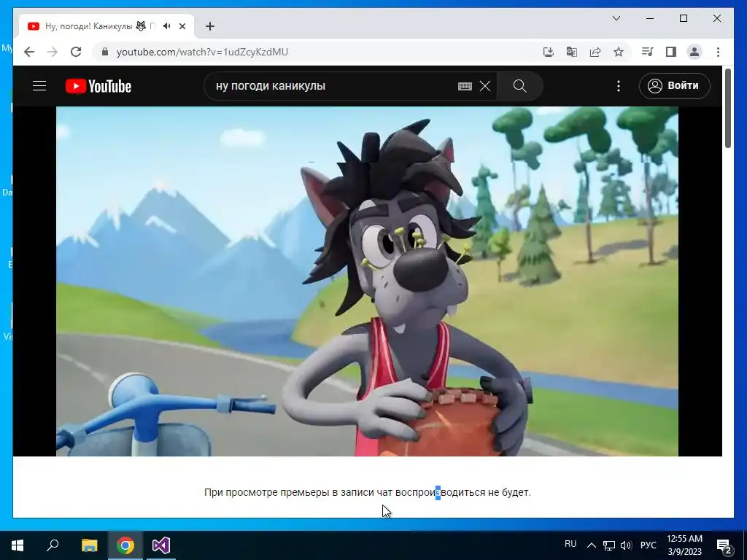Open clock and calendar flyout

[684, 545]
